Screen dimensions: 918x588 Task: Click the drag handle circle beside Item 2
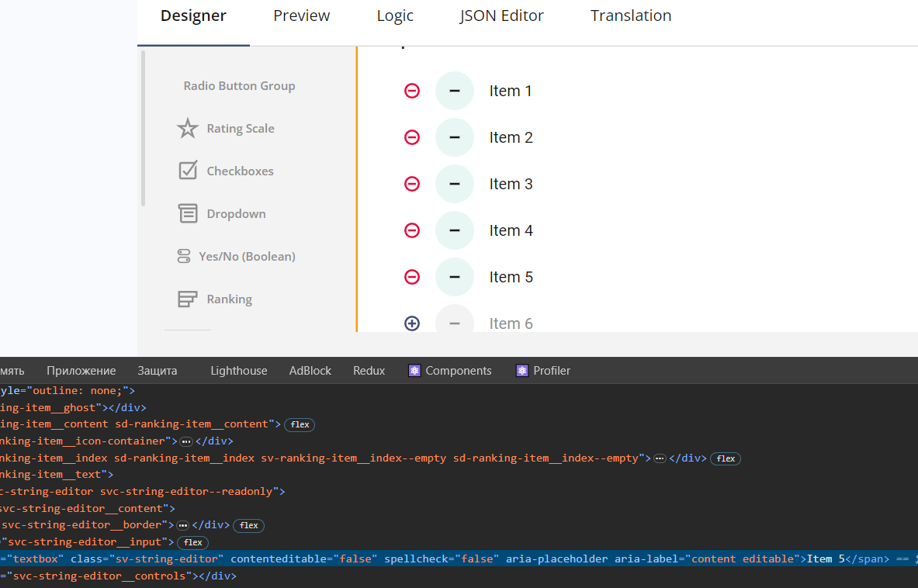coord(455,137)
